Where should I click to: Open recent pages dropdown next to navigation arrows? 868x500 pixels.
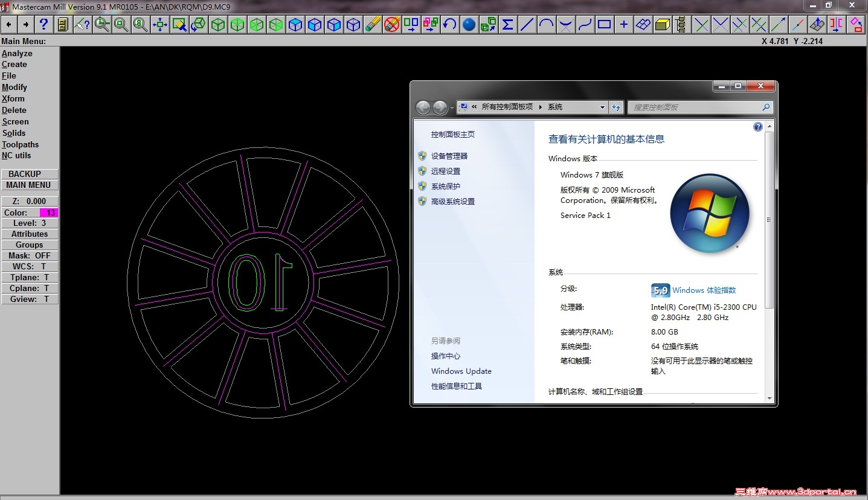[452, 108]
